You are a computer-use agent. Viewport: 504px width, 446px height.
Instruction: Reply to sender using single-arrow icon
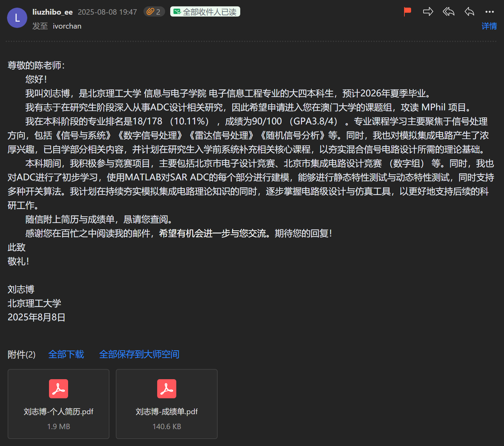pyautogui.click(x=469, y=12)
